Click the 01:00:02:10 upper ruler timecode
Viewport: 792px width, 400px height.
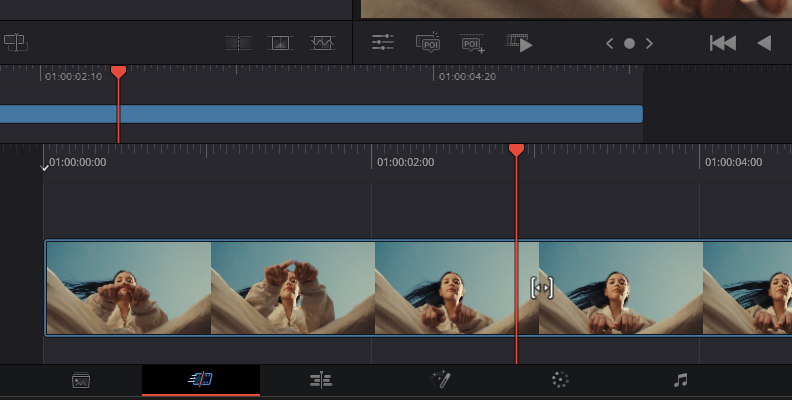click(74, 76)
